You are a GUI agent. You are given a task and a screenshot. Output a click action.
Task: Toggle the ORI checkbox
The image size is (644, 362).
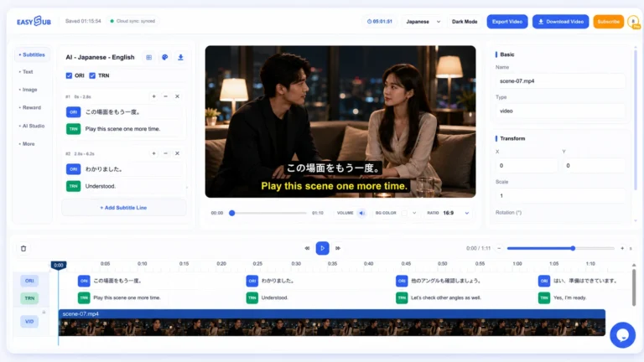click(x=69, y=75)
